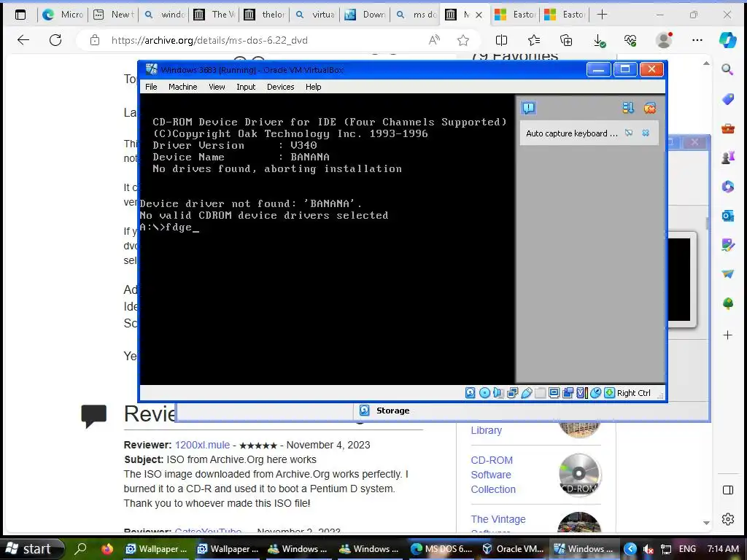Toggle the notification center speech bubble icon
This screenshot has width=747, height=560.
(528, 108)
